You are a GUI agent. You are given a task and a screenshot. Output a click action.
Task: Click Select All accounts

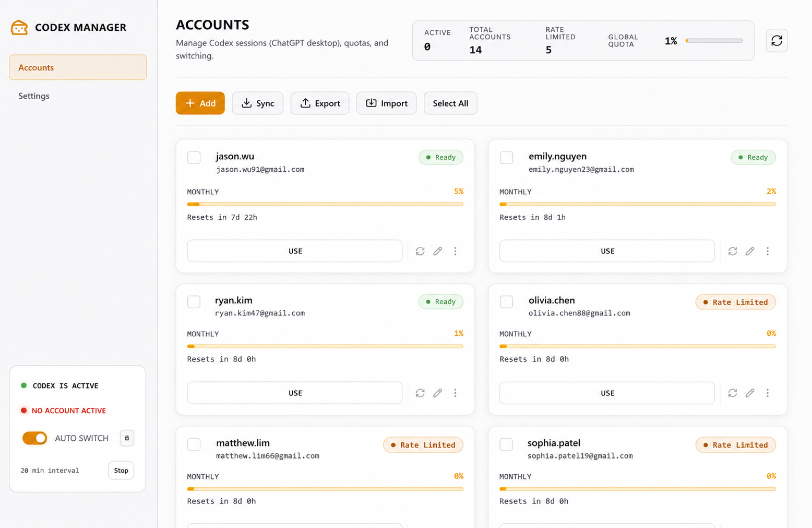(x=450, y=103)
